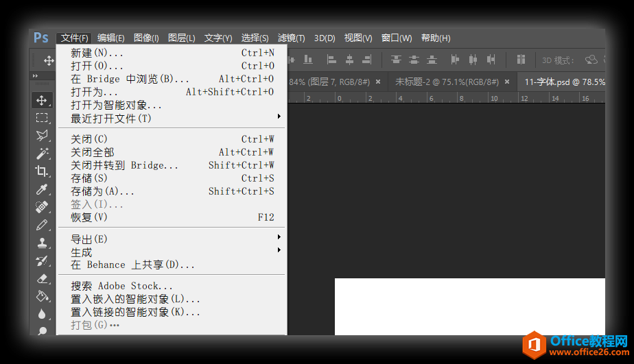Switch to the 未标题-2 document tab
Image resolution: width=634 pixels, height=364 pixels.
(x=447, y=82)
